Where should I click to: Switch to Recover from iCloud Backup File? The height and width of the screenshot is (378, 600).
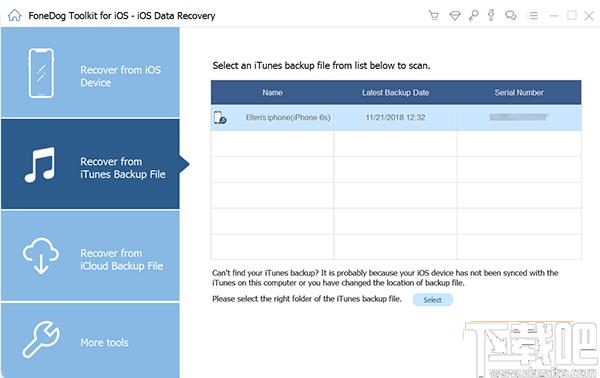(x=90, y=256)
